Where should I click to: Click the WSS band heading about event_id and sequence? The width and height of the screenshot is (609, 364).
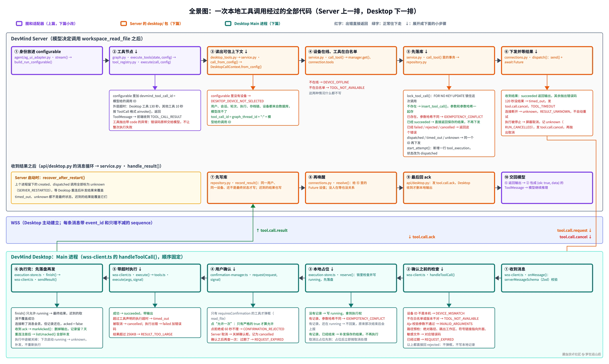click(x=82, y=223)
